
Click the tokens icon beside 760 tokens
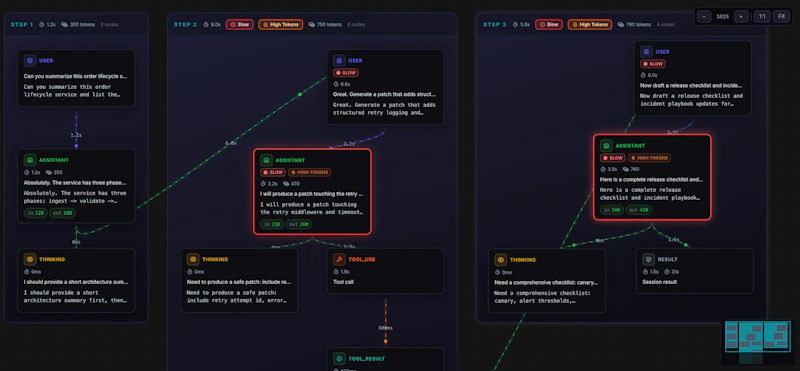(620, 24)
